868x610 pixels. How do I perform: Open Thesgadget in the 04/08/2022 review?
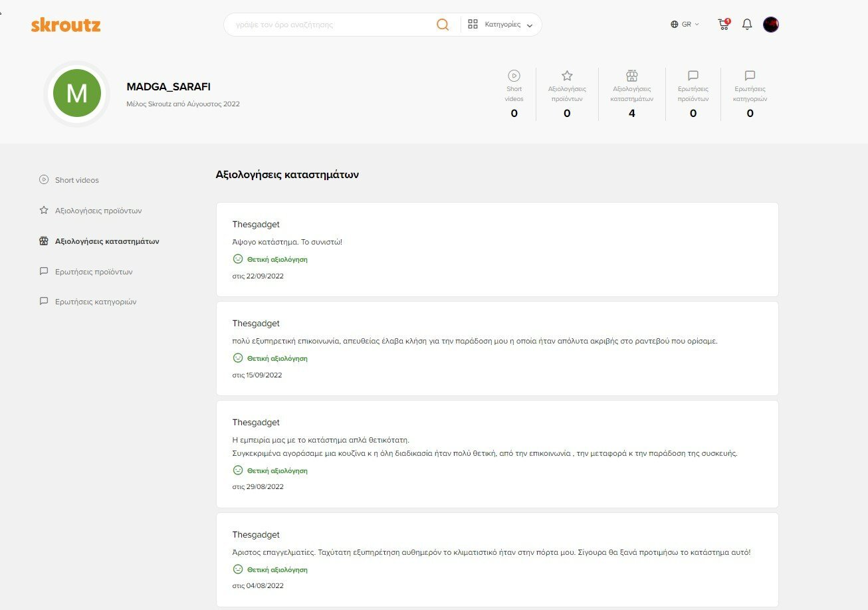pos(256,535)
